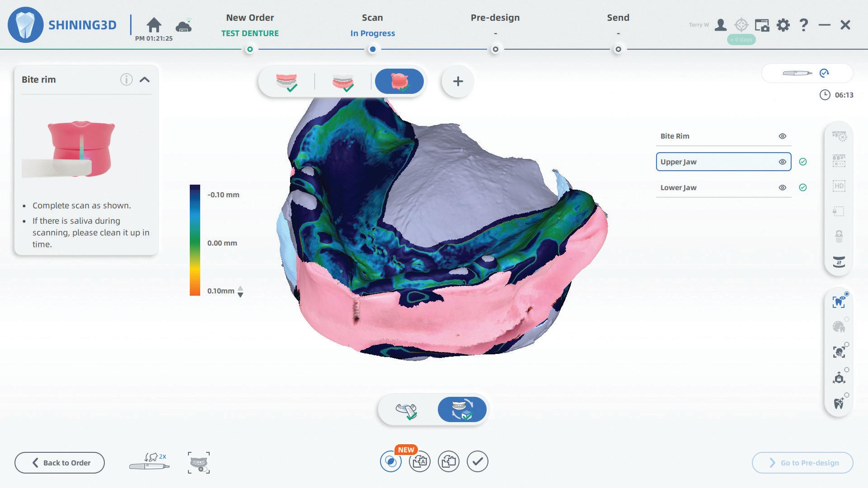
Task: Open the cloud scanner connection icon
Action: (183, 26)
